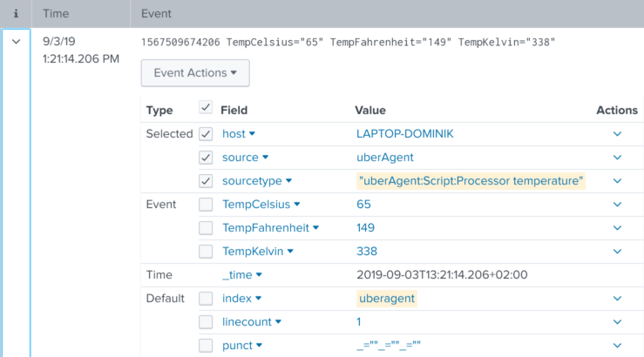Image resolution: width=644 pixels, height=357 pixels.
Task: Collapse the event row with the chevron
Action: (16, 42)
